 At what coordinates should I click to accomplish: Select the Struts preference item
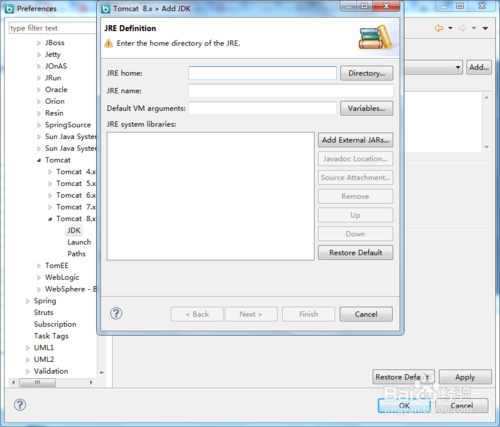click(44, 312)
